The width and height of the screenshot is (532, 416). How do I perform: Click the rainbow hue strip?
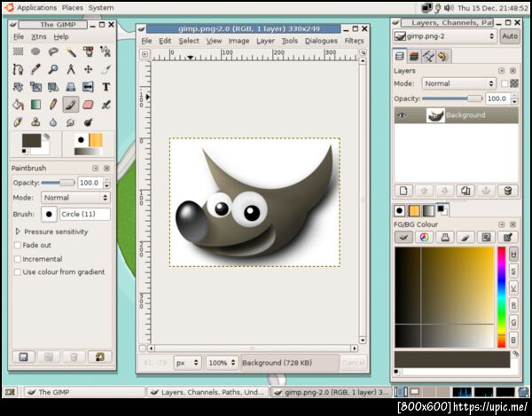[501, 297]
